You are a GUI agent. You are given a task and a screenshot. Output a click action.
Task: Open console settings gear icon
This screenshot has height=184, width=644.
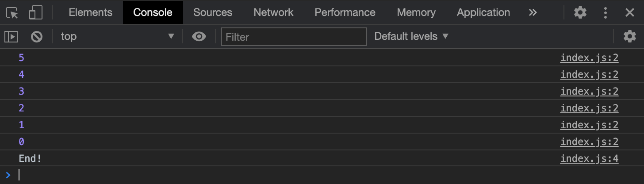tap(629, 37)
